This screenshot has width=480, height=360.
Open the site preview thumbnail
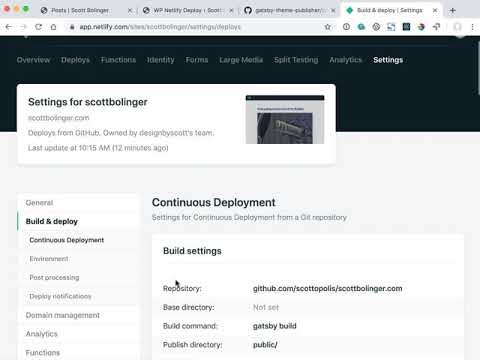(285, 120)
